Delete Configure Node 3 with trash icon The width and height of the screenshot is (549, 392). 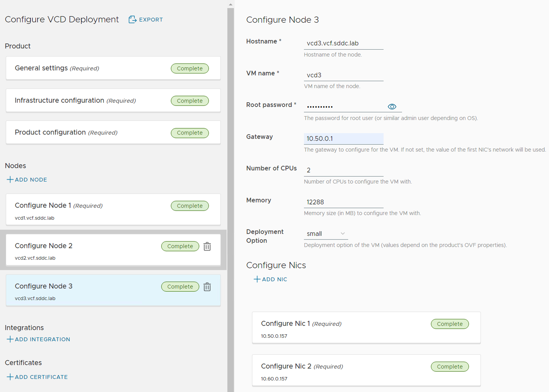(x=207, y=287)
